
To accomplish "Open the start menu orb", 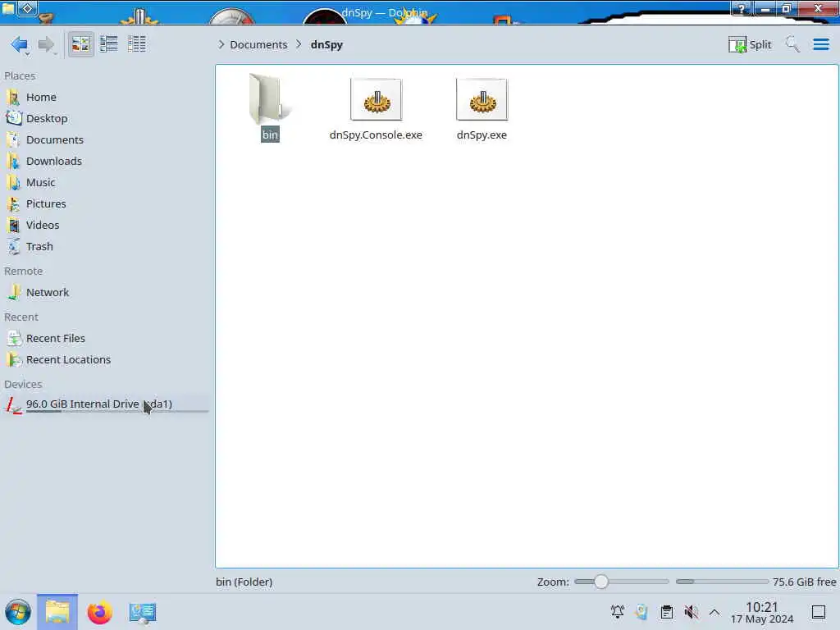I will pyautogui.click(x=18, y=612).
